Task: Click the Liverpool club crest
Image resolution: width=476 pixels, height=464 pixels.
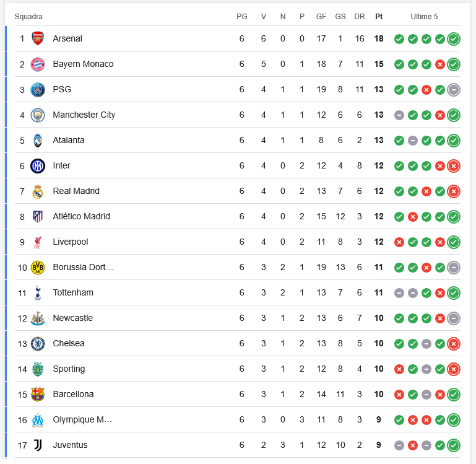Action: (38, 242)
